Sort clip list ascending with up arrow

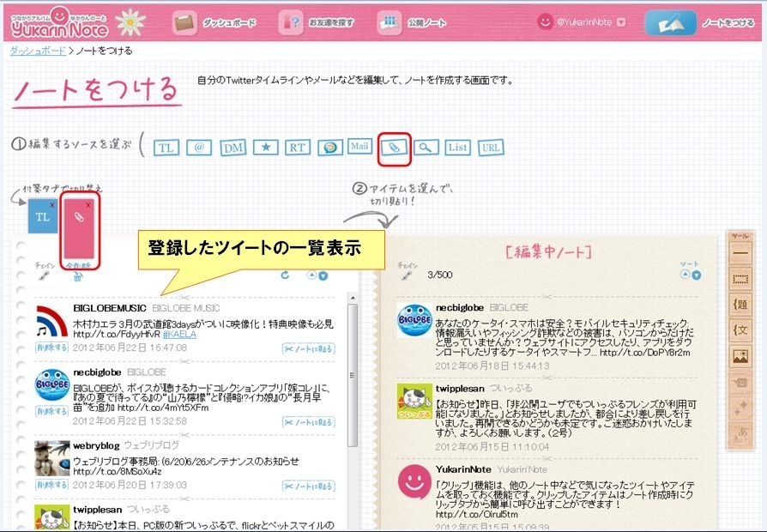311,275
